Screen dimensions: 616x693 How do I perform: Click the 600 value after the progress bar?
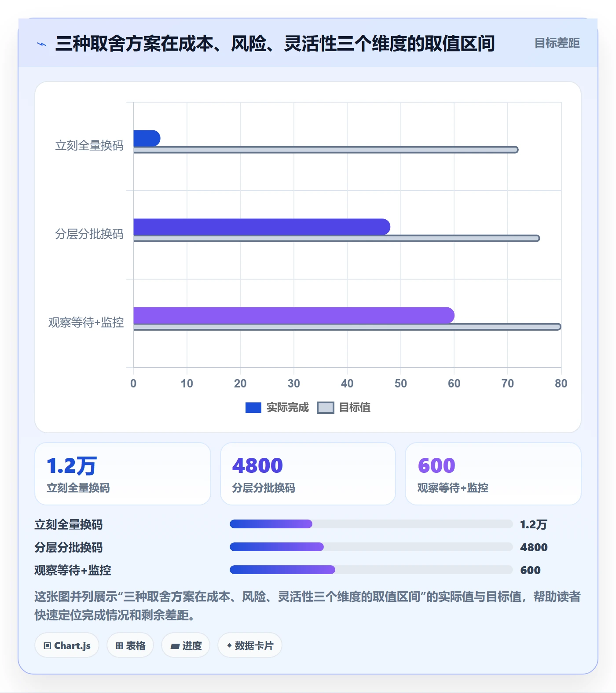[x=530, y=570]
